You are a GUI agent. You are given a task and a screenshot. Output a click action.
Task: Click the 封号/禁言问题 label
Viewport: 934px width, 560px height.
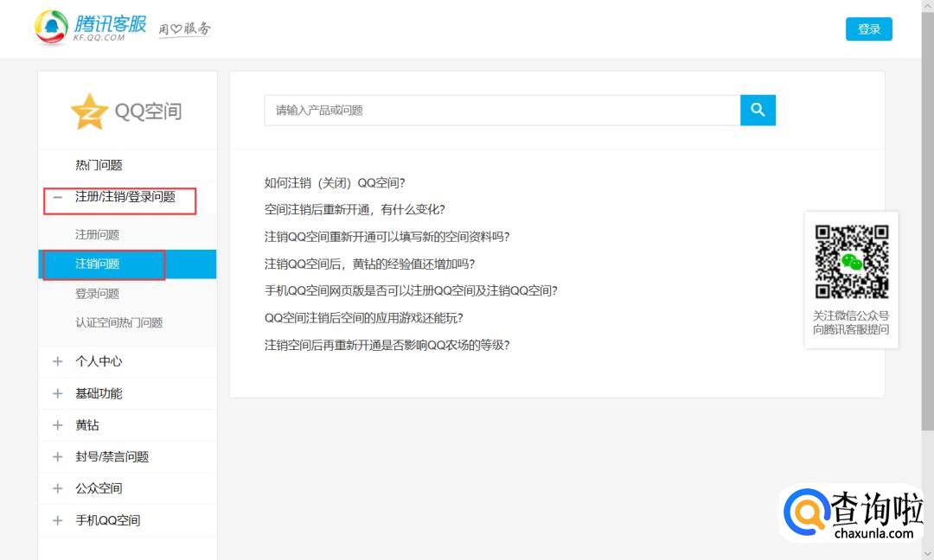click(112, 456)
